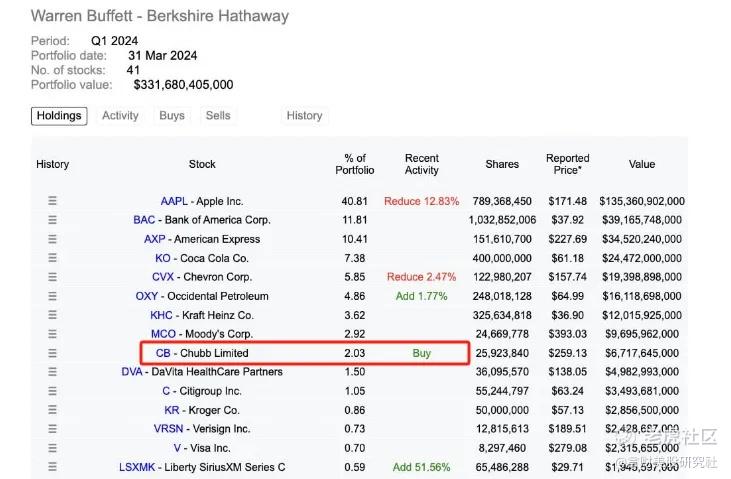Image resolution: width=731 pixels, height=479 pixels.
Task: Open the AAPL - Apple Inc. stock link
Action: tap(202, 201)
